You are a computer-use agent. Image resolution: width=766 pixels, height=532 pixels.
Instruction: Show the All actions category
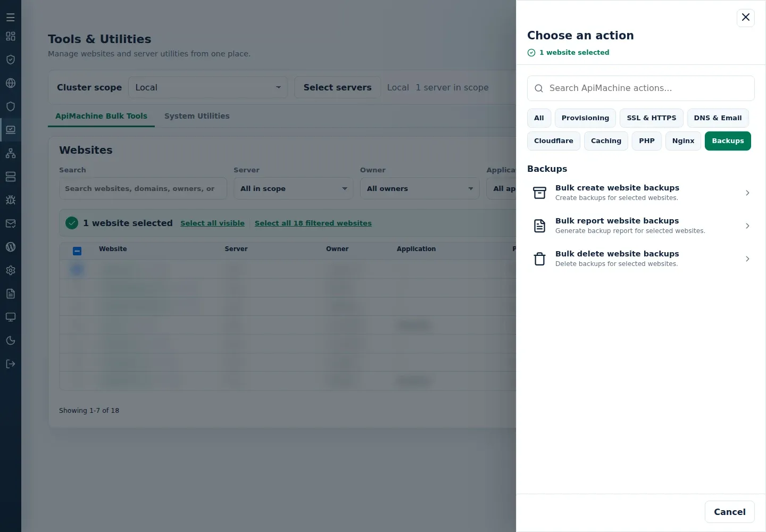click(x=539, y=118)
